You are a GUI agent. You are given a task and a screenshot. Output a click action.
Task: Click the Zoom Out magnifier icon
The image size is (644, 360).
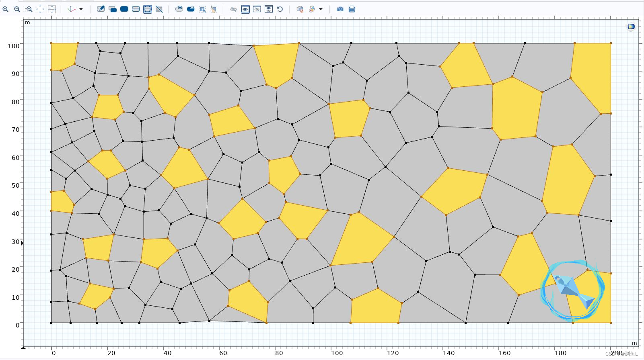[x=17, y=9]
